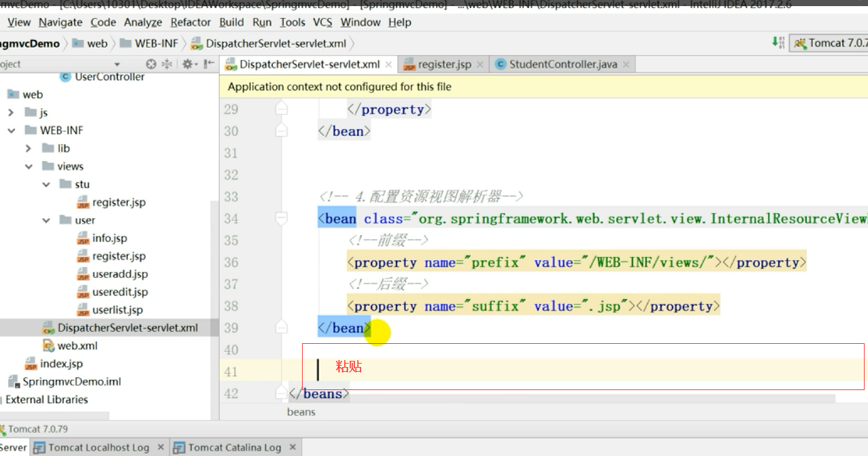Image resolution: width=868 pixels, height=456 pixels.
Task: Select info.jsp in project tree
Action: point(102,239)
